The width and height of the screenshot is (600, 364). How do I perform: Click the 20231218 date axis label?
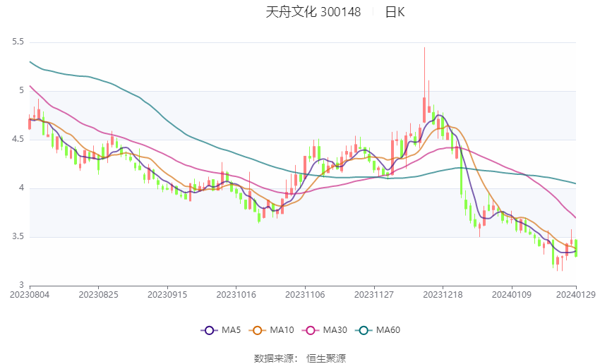443,295
